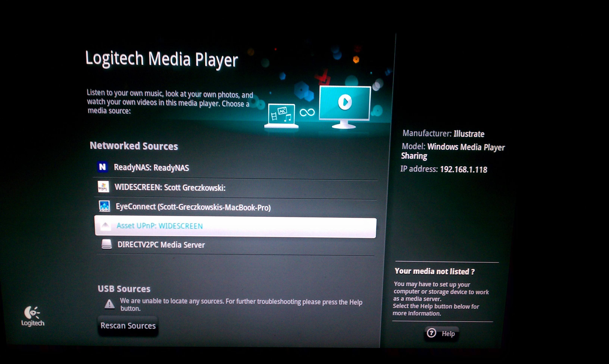This screenshot has width=609, height=364.
Task: Click the Windows icon beside WIDESCREEN: Scott Greczkowski
Action: pyautogui.click(x=103, y=187)
